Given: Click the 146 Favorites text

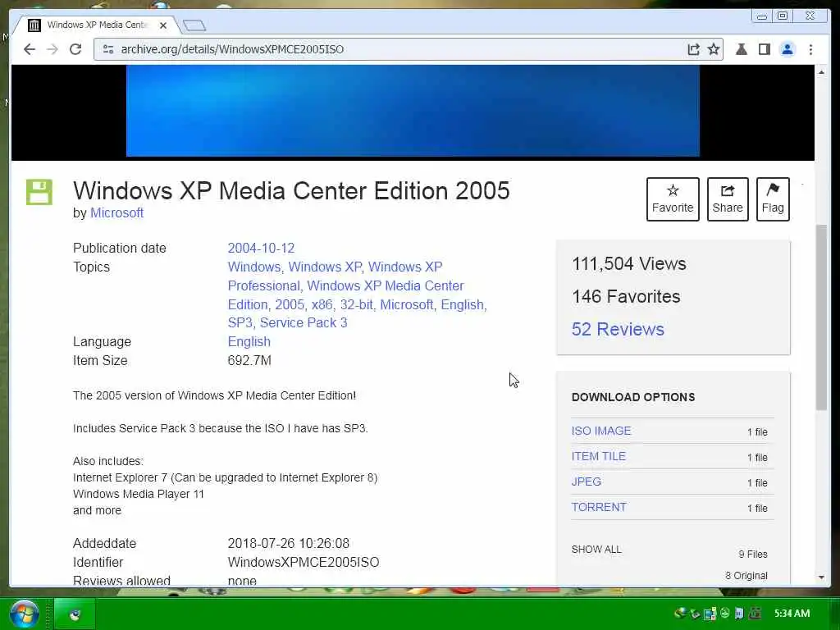Looking at the screenshot, I should (x=626, y=296).
